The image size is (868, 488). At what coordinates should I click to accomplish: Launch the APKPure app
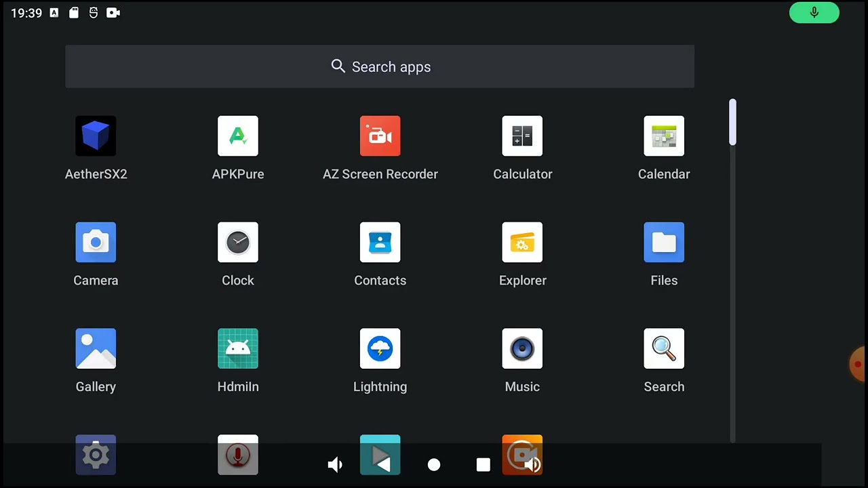(238, 136)
